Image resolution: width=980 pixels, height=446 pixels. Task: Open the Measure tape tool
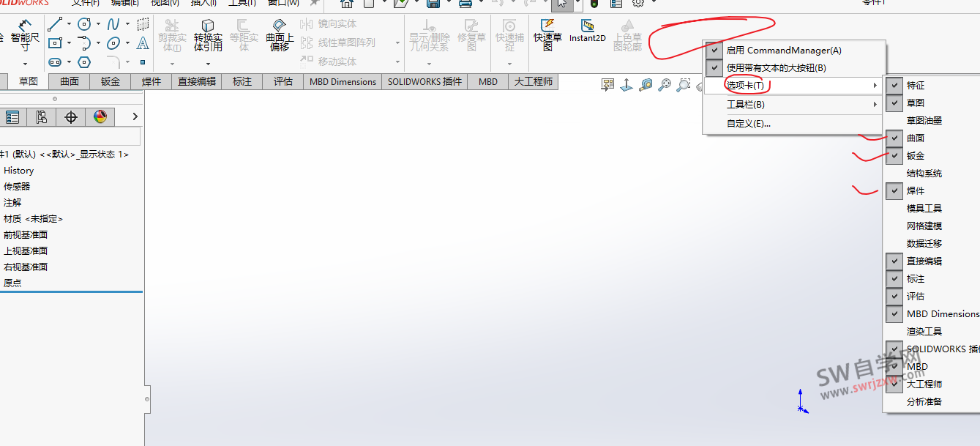[646, 85]
